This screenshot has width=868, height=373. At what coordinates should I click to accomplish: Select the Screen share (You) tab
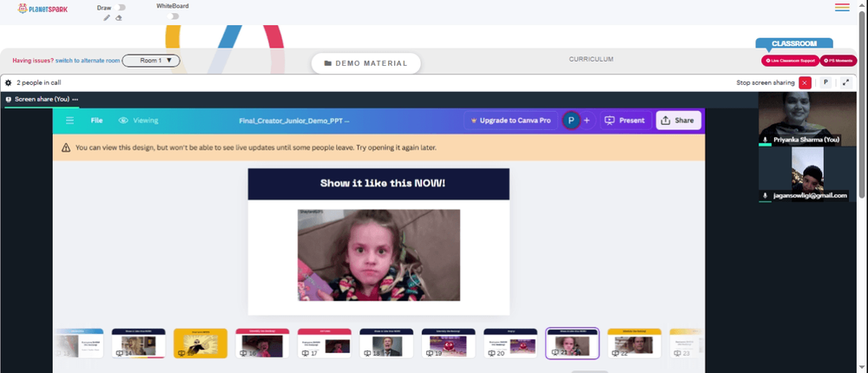37,99
